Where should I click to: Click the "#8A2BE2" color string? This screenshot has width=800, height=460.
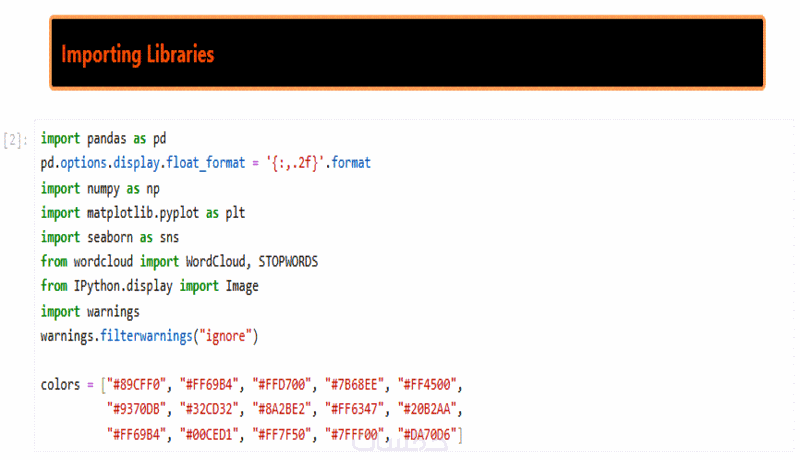point(283,409)
